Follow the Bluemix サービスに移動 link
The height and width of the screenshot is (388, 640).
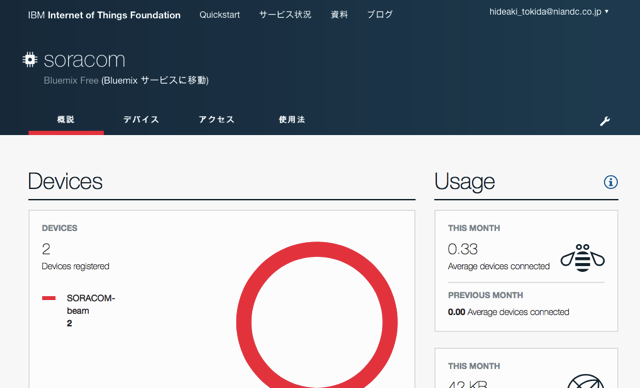(155, 80)
